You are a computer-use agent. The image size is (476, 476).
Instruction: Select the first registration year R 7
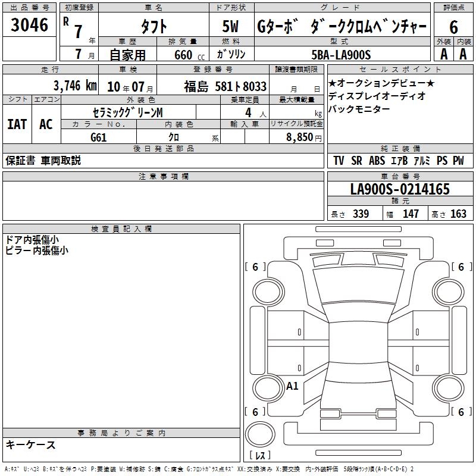(x=73, y=28)
